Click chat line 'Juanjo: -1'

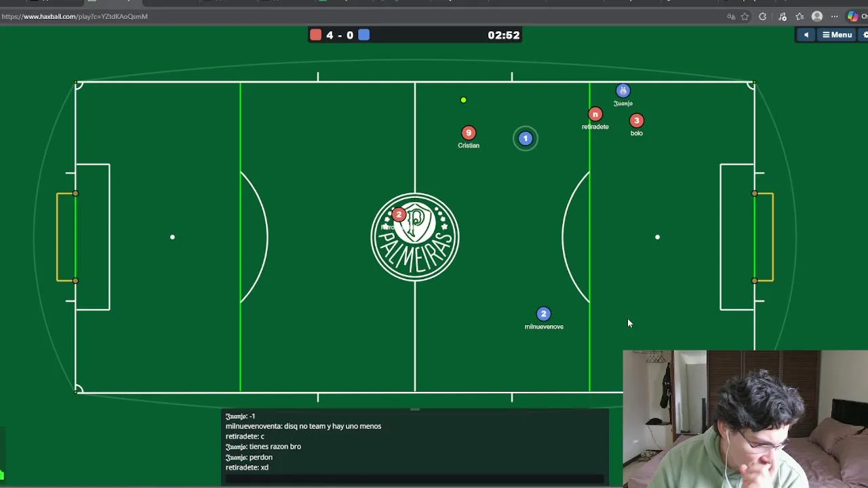click(x=240, y=416)
